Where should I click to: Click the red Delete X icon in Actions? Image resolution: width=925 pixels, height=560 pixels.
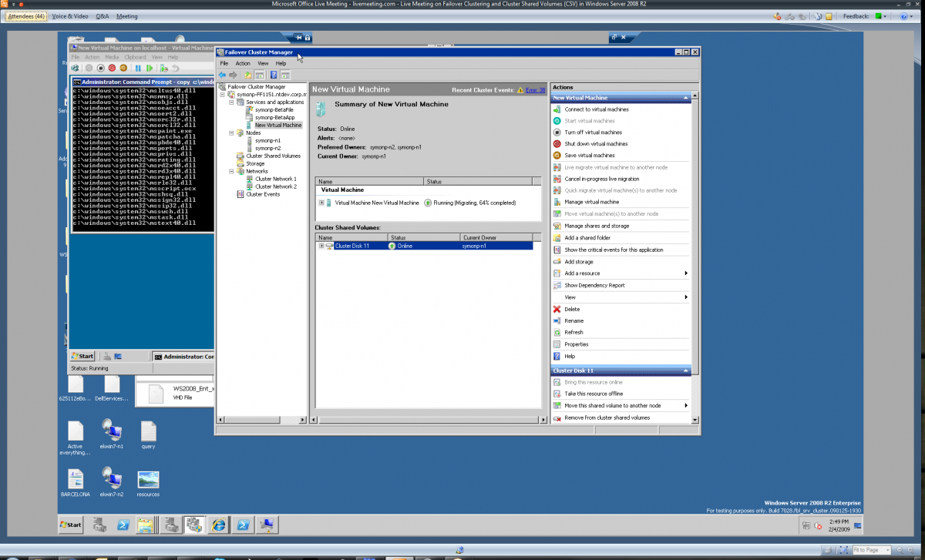(x=557, y=309)
